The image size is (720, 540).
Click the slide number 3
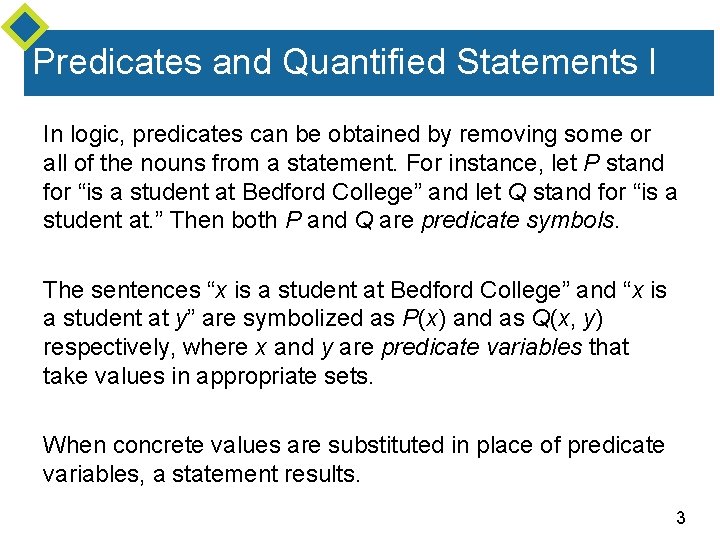click(x=681, y=518)
